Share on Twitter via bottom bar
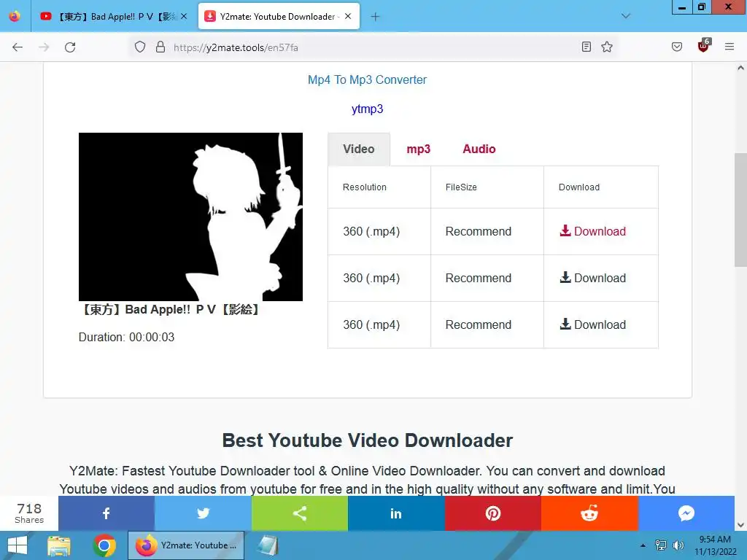The height and width of the screenshot is (560, 747). (x=203, y=513)
